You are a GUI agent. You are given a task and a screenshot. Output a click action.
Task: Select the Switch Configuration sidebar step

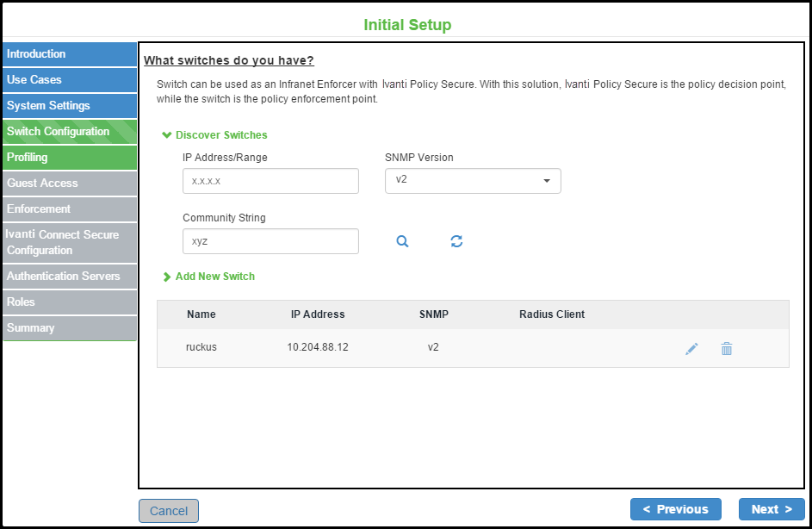click(x=69, y=132)
